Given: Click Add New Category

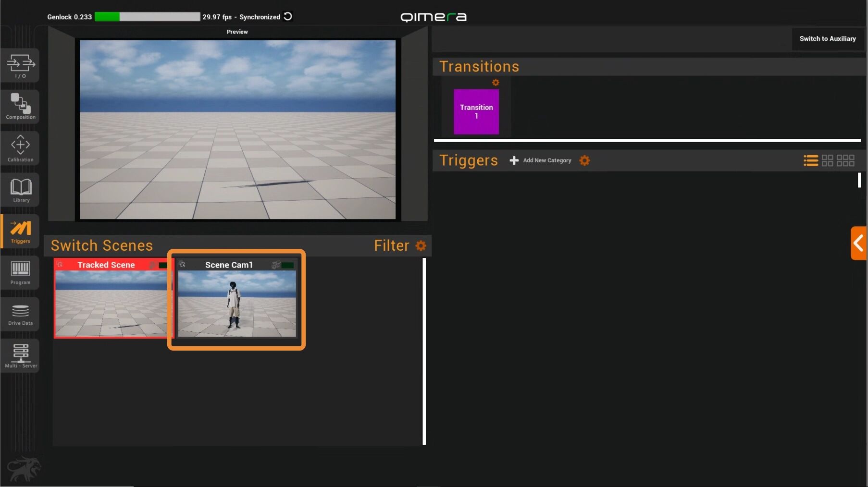Looking at the screenshot, I should click(541, 160).
